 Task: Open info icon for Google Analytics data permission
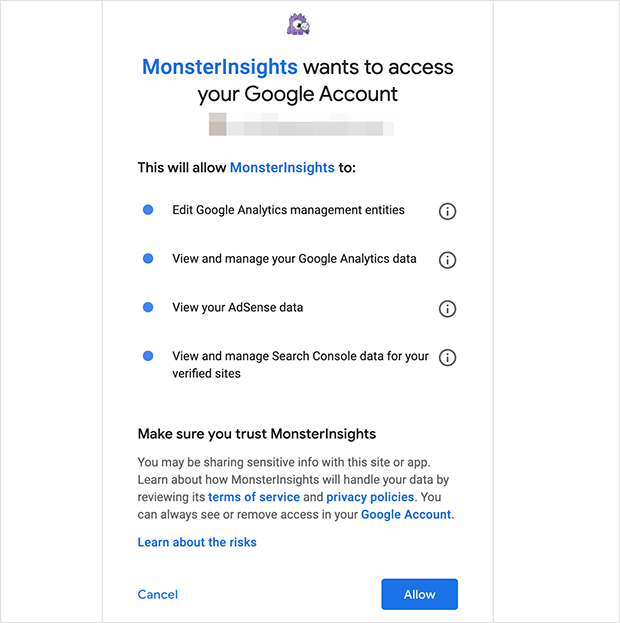point(447,260)
